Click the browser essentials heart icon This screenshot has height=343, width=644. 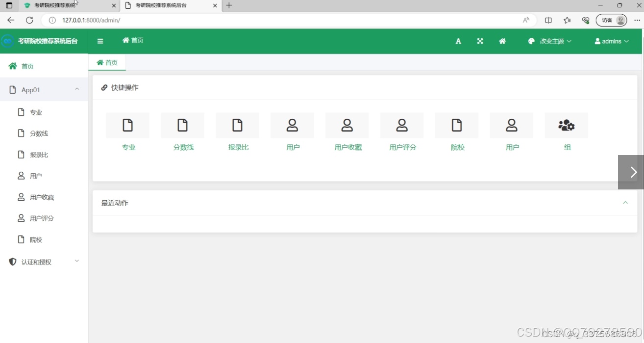coord(586,20)
